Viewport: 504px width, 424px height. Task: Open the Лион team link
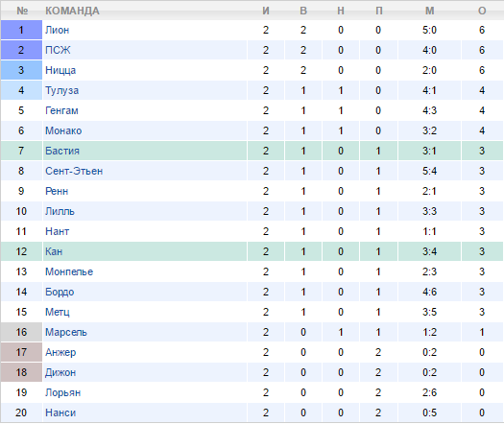pyautogui.click(x=58, y=30)
